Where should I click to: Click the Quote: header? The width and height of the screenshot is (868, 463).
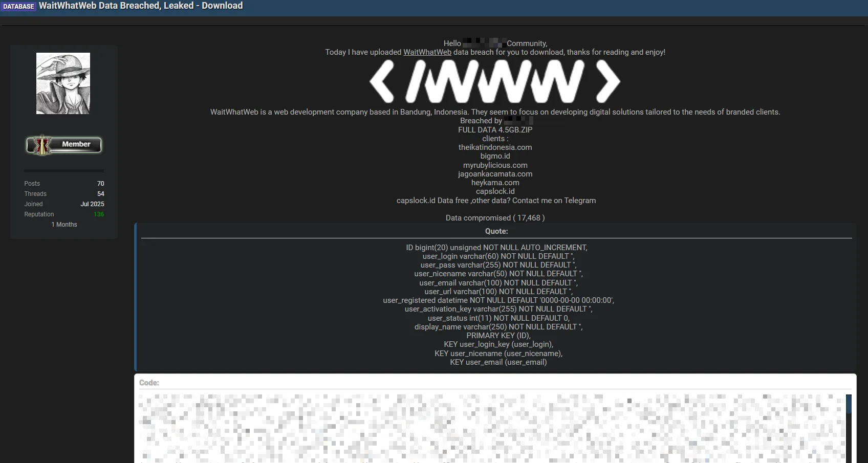click(496, 231)
